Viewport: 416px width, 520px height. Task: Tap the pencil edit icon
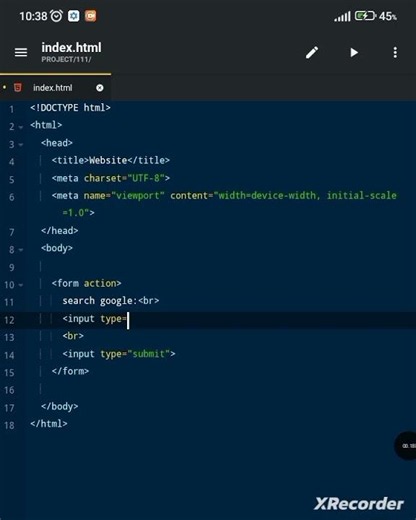click(x=312, y=52)
